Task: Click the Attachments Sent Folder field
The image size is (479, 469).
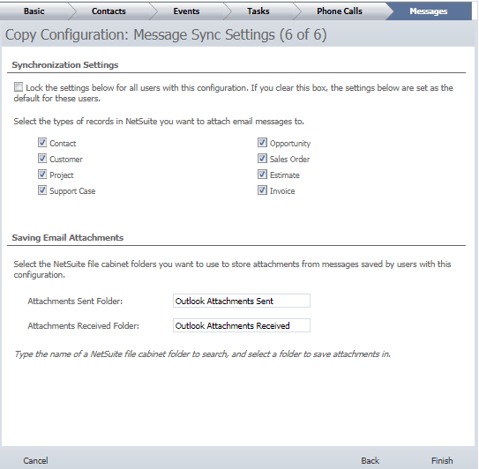Action: 242,301
